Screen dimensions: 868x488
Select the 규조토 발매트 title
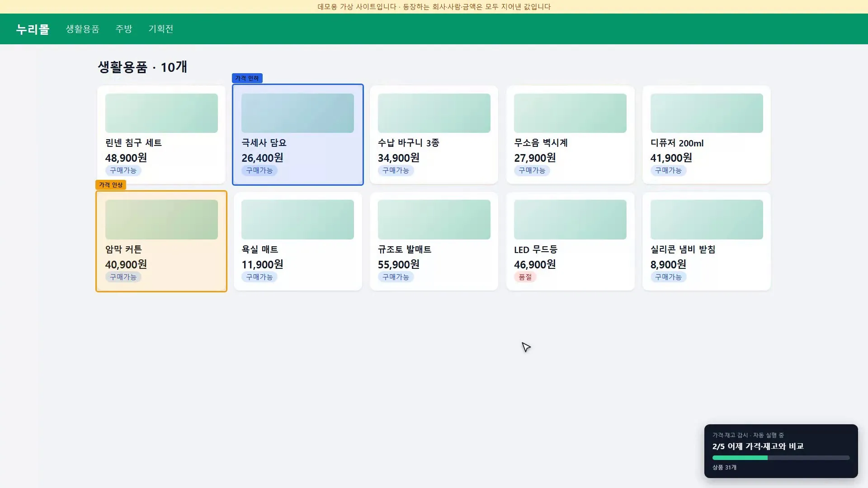pyautogui.click(x=405, y=249)
